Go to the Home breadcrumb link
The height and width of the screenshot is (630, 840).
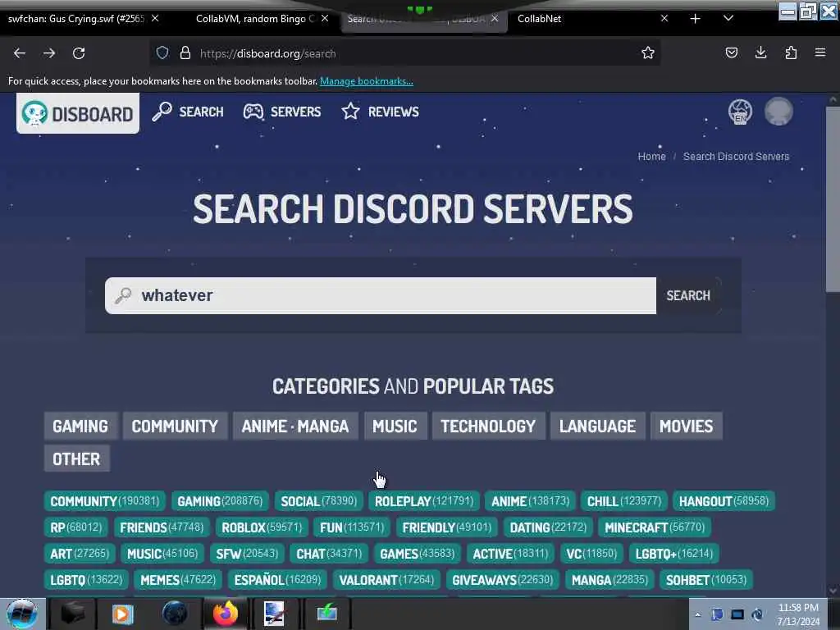pos(651,157)
